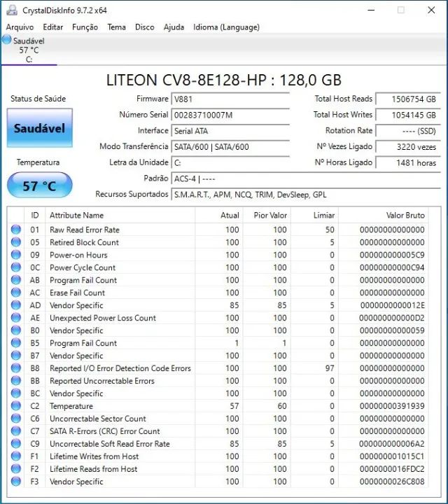Click the status orb for Retired Block Count
This screenshot has width=448, height=504.
pos(15,242)
